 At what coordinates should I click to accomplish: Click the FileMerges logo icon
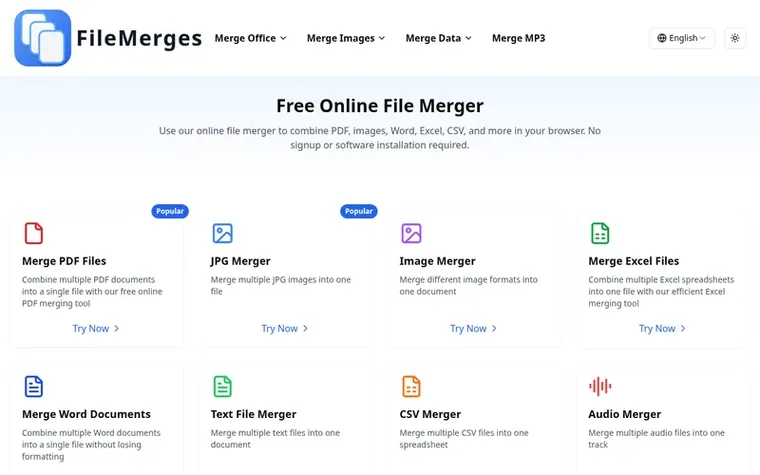tap(43, 38)
